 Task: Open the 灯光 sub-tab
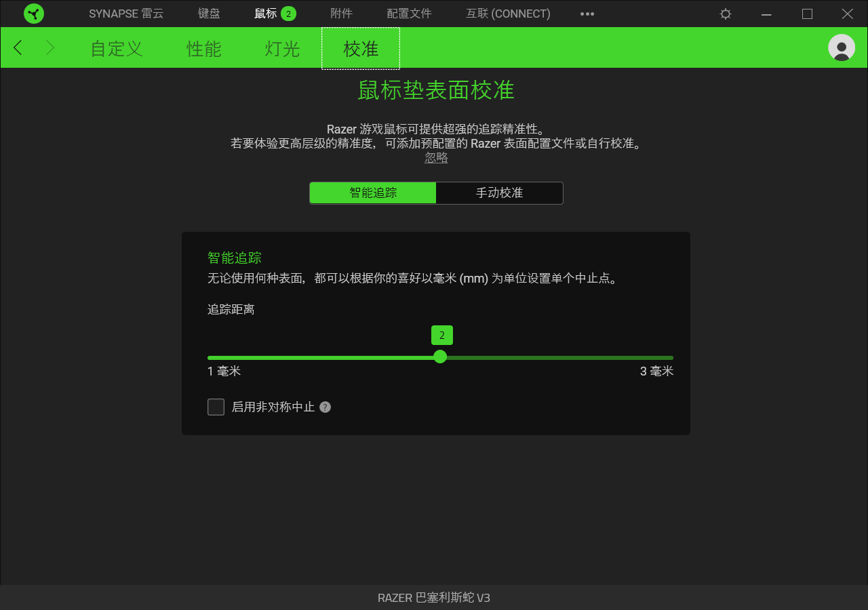[282, 49]
